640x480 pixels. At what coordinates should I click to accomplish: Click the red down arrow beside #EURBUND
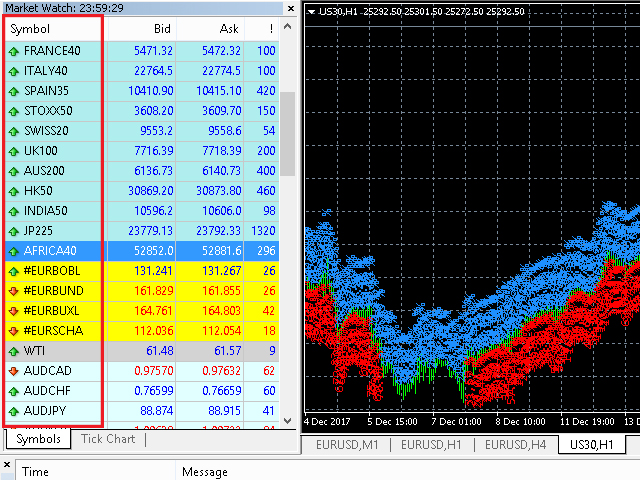(x=14, y=291)
